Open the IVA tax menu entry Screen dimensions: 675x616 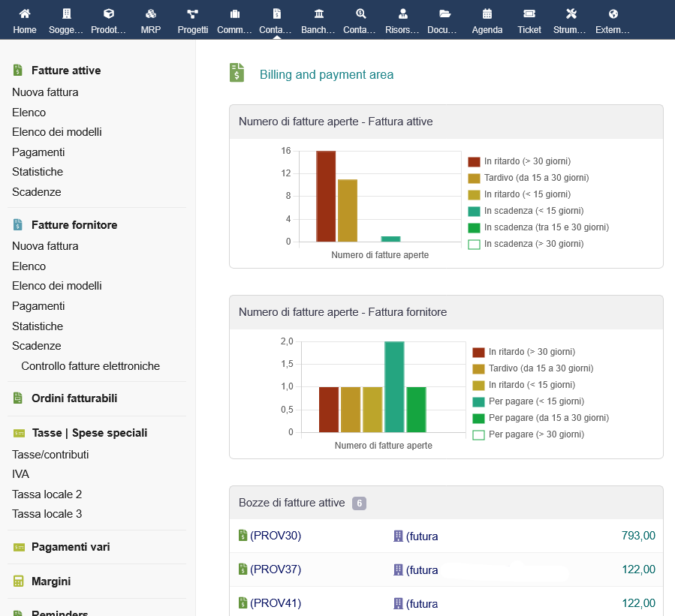click(x=21, y=474)
